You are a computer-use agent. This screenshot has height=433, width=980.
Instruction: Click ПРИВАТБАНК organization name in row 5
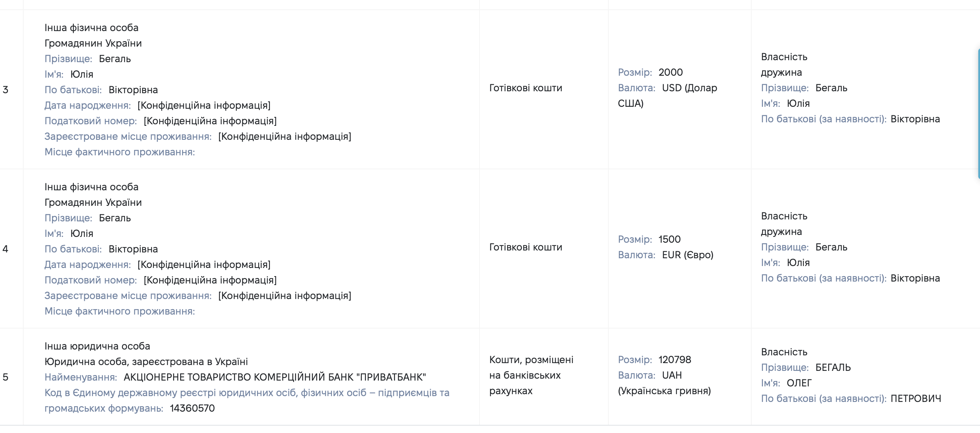pyautogui.click(x=275, y=377)
